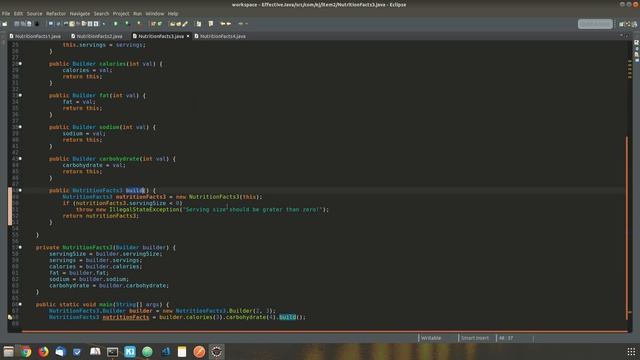Click the black circle toolbar icon
The height and width of the screenshot is (360, 640).
tap(37, 24)
